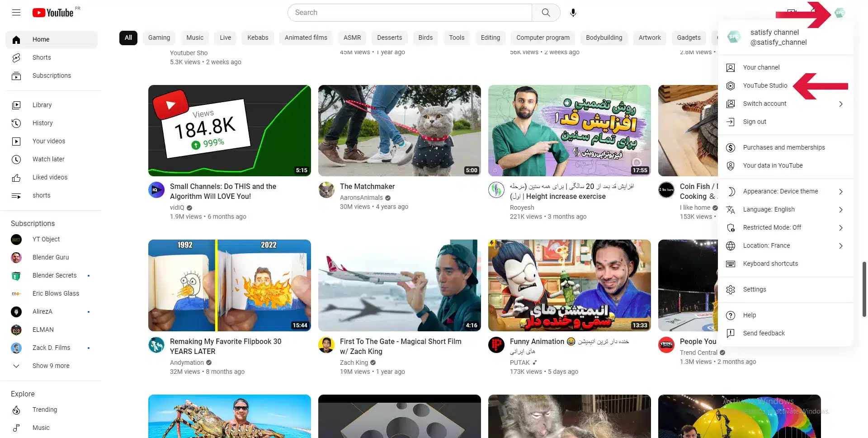Click Send feedback
Viewport: 868px width, 438px height.
(764, 333)
